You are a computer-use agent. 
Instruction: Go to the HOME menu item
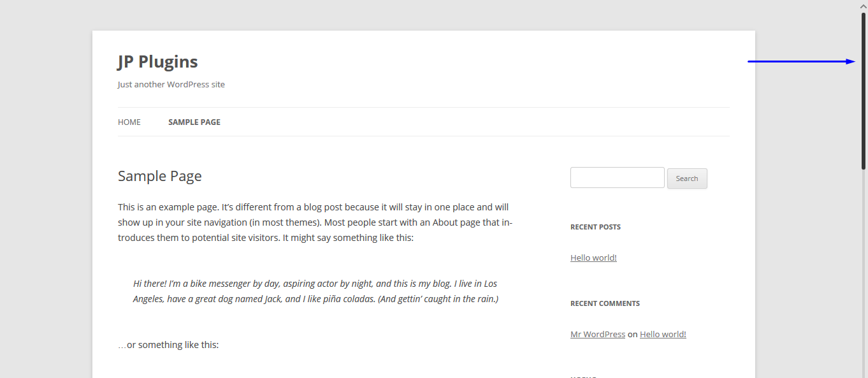[x=129, y=122]
